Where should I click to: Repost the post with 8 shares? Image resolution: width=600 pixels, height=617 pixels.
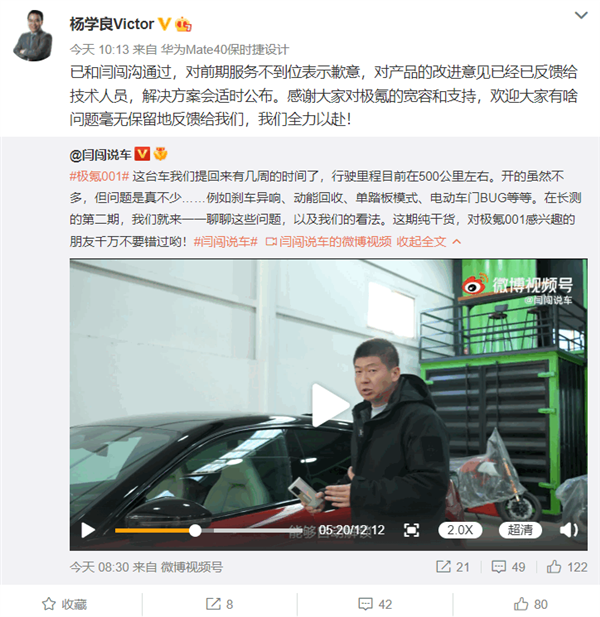point(220,604)
